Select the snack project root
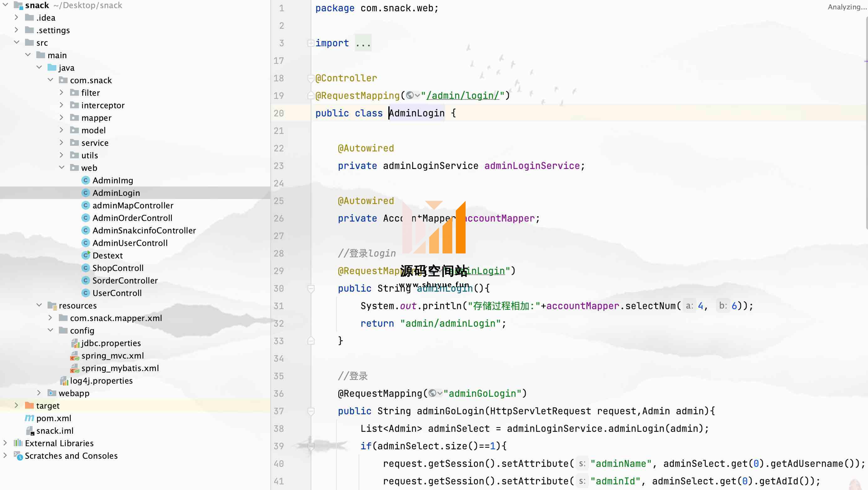Viewport: 868px width, 490px height. 37,5
